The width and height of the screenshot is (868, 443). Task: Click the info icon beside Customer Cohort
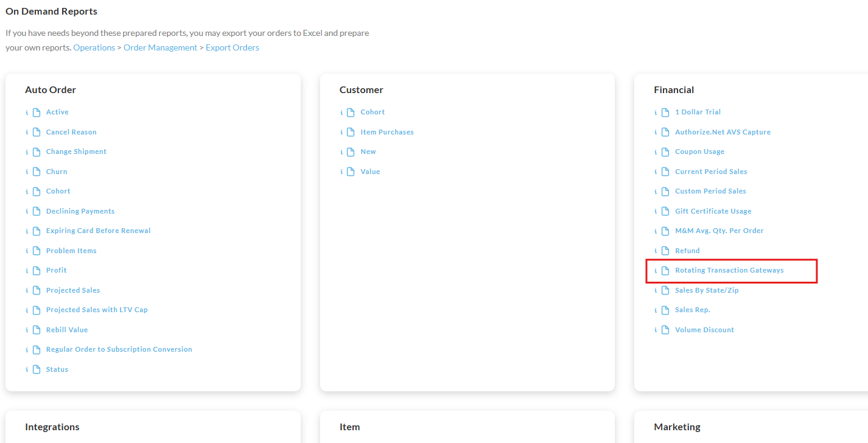(341, 113)
